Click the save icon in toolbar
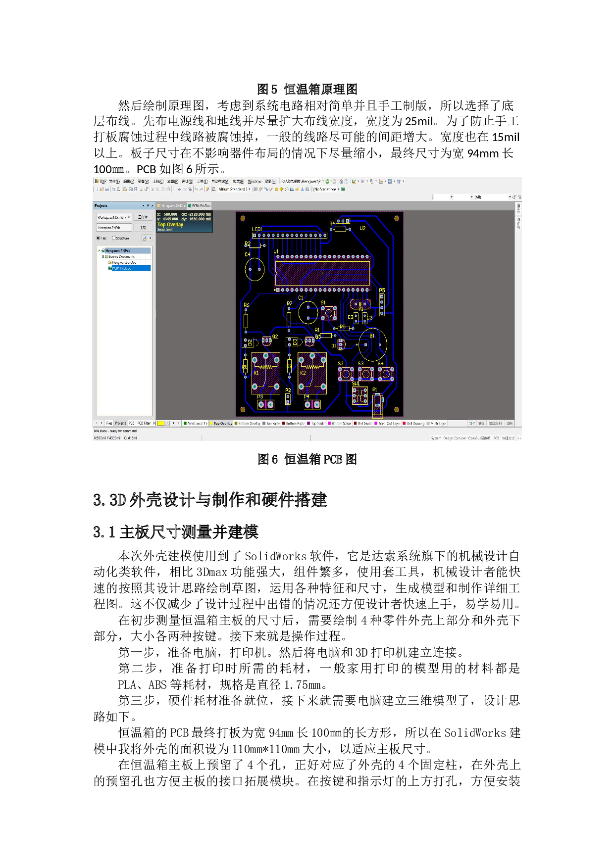614x868 pixels. 107,189
